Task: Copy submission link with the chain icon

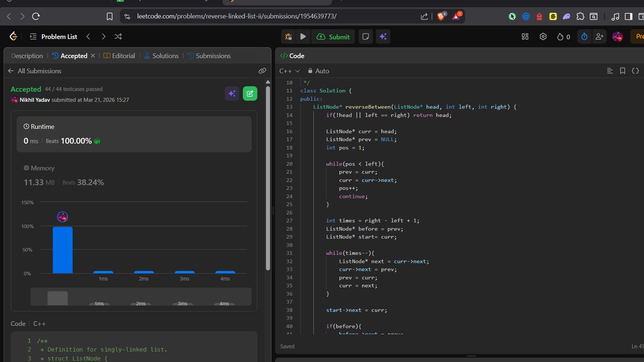Action: click(262, 70)
